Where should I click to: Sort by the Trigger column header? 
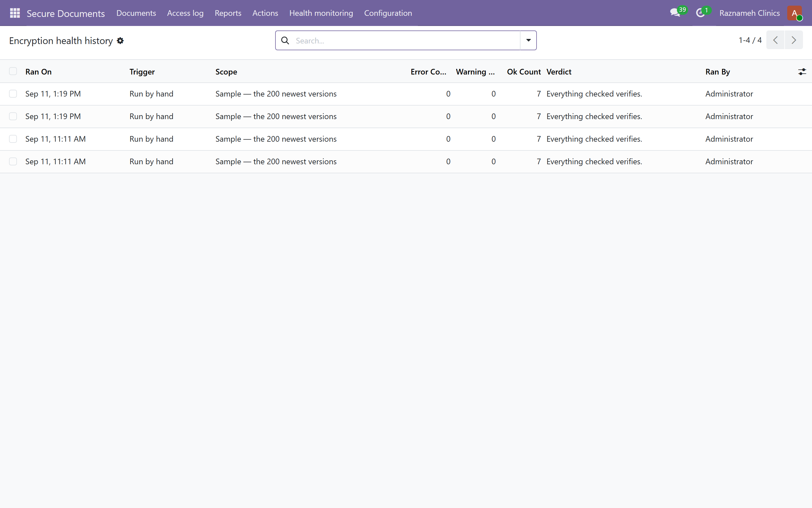[x=142, y=72]
